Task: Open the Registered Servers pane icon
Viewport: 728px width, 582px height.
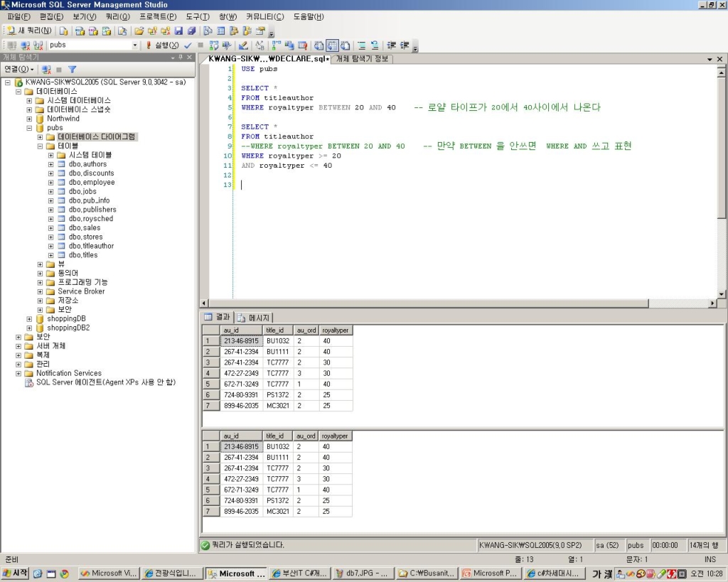Action: [208, 31]
